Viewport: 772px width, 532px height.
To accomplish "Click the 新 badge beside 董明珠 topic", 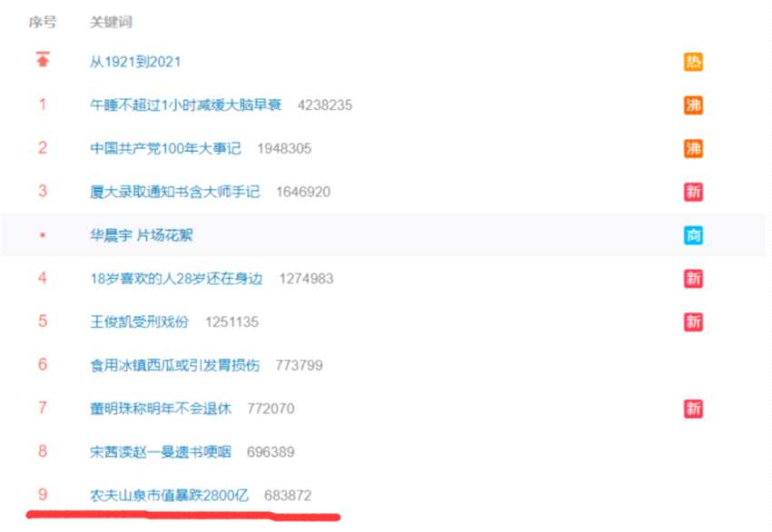I will pos(693,409).
